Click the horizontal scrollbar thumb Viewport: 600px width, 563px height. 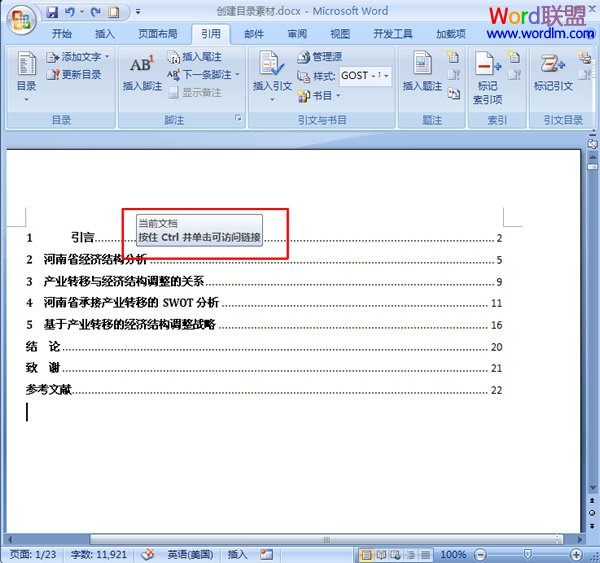click(x=326, y=540)
